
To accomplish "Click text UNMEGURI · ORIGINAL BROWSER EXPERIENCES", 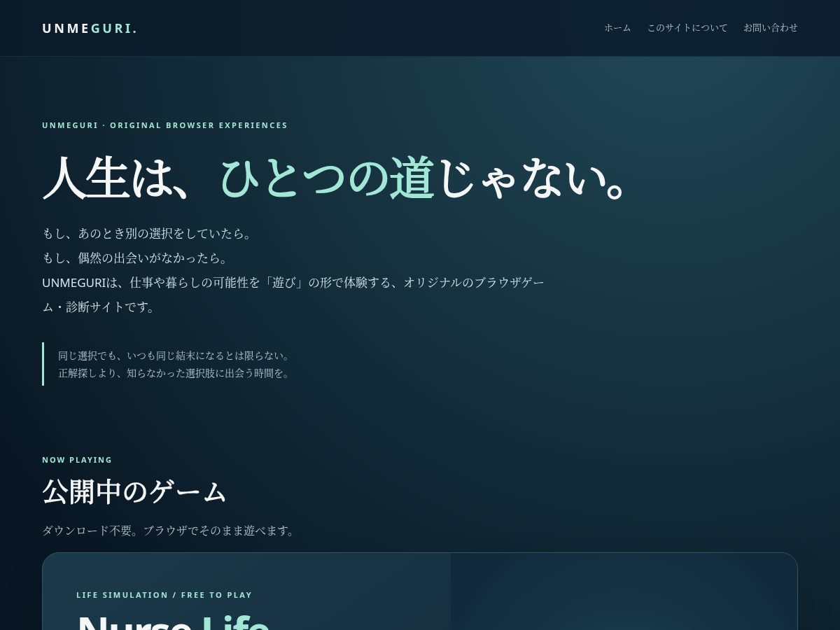I will tap(164, 125).
